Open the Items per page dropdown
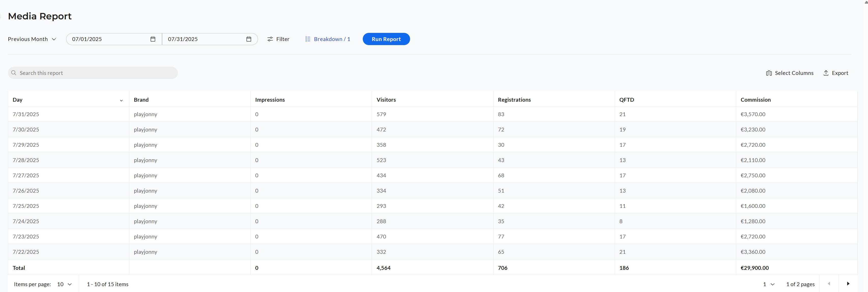 (64, 284)
